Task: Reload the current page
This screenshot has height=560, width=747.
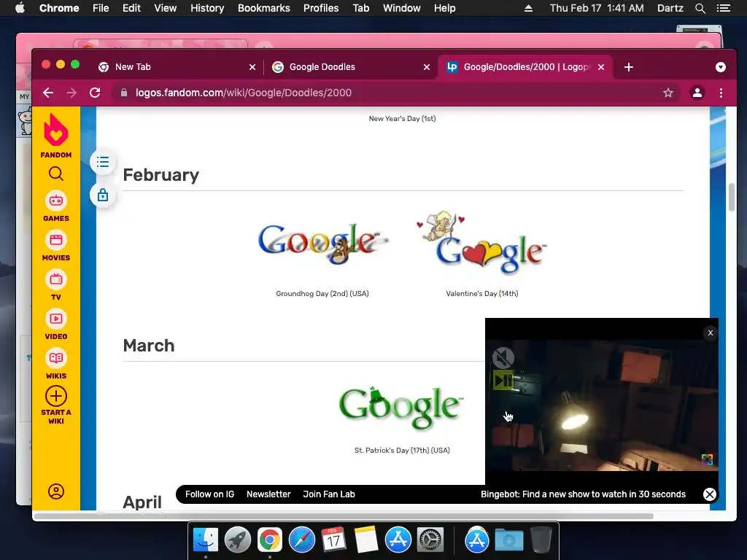Action: point(95,93)
